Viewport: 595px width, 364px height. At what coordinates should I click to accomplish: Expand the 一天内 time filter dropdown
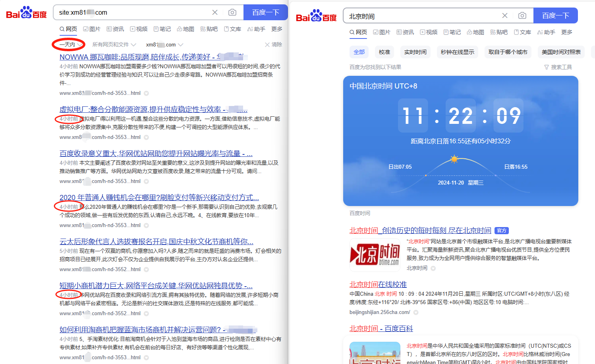tap(70, 44)
